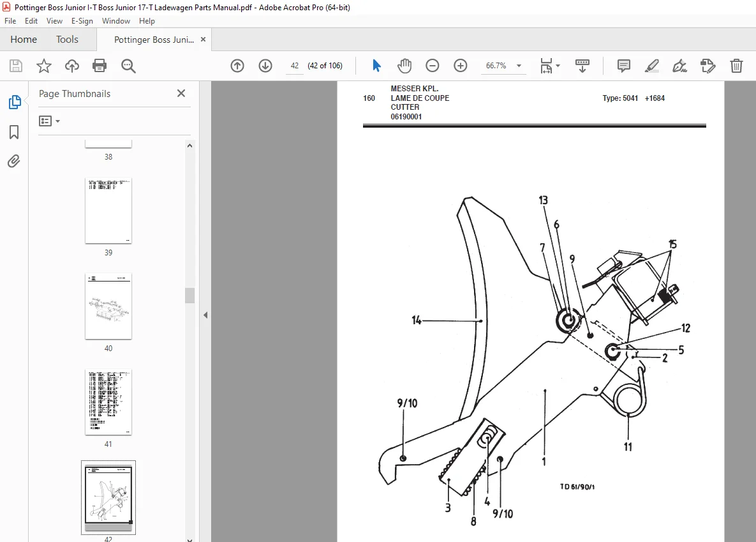Open the Window menu
756x542 pixels.
[x=115, y=21]
